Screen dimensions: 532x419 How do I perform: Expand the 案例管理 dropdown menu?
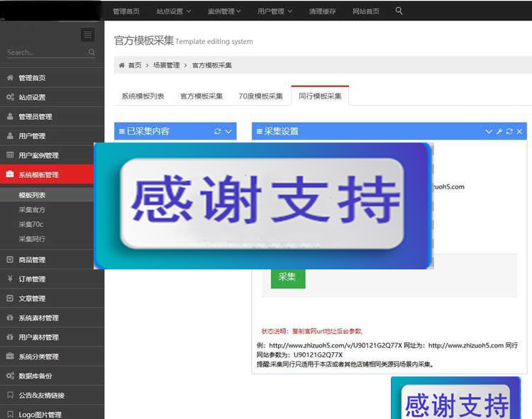click(x=224, y=11)
